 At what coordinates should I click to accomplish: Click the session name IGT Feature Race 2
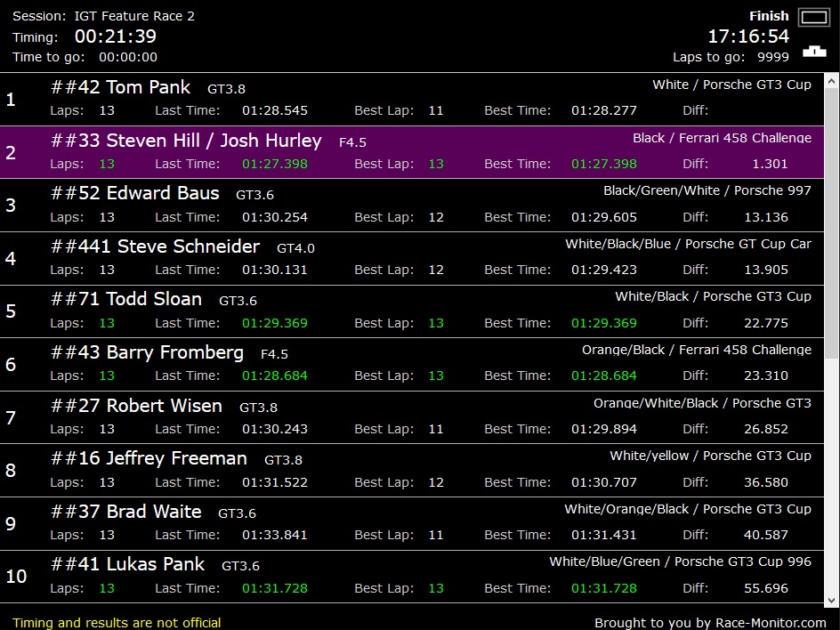tap(134, 16)
